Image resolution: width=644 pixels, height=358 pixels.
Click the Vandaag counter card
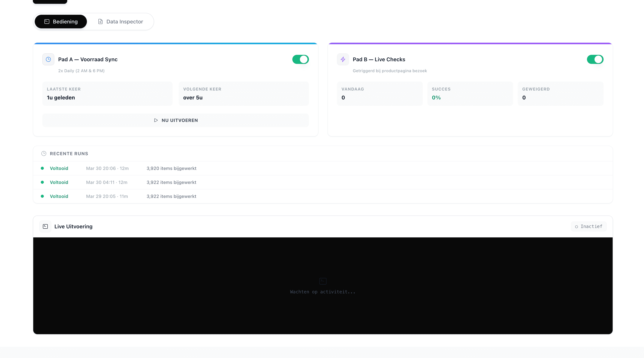(x=379, y=94)
